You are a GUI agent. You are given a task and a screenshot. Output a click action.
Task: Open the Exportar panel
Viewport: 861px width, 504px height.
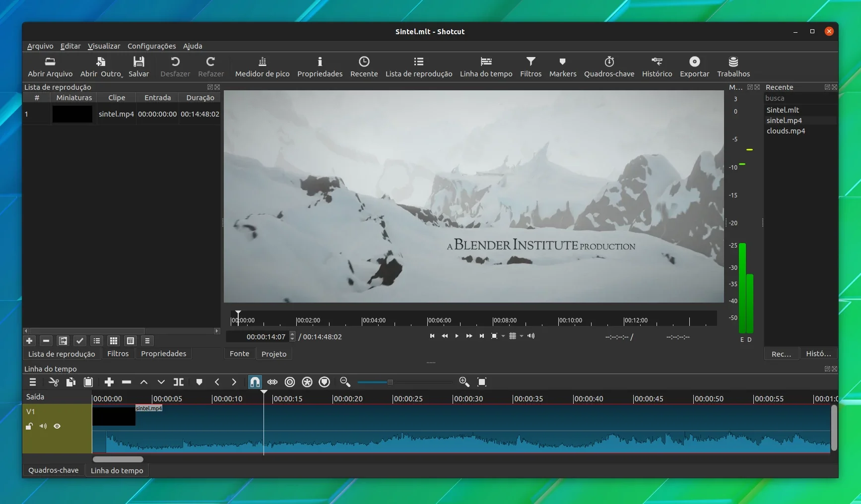694,66
